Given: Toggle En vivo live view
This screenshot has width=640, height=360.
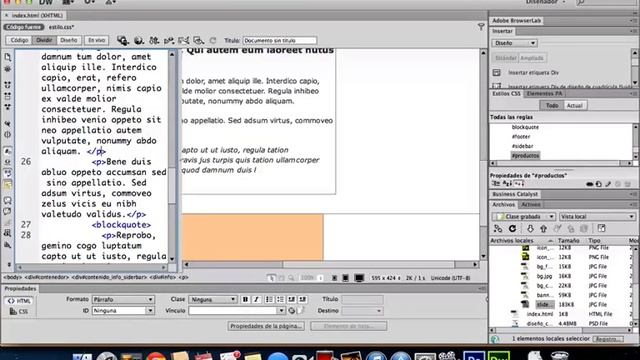Looking at the screenshot, I should pos(97,40).
